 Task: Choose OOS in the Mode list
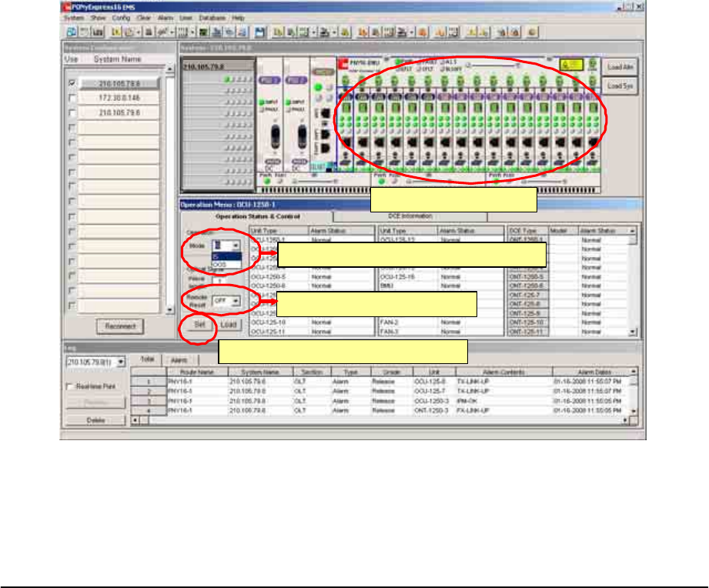(226, 265)
